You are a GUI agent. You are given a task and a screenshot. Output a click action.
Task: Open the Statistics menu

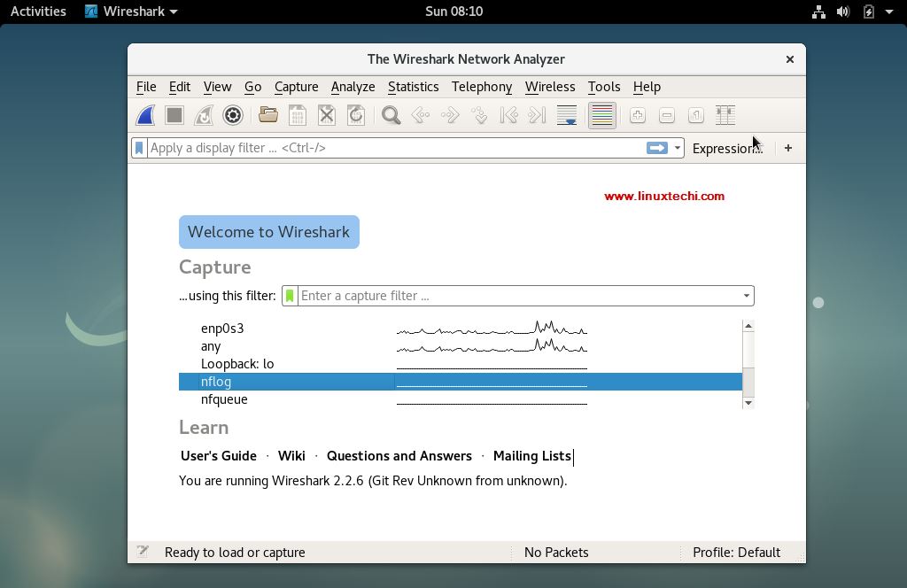point(413,87)
